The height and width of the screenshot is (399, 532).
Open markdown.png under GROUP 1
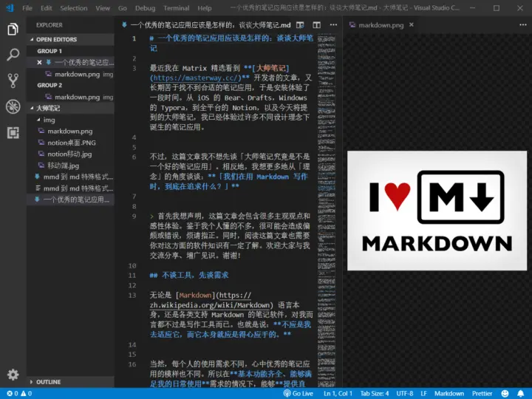(x=70, y=75)
